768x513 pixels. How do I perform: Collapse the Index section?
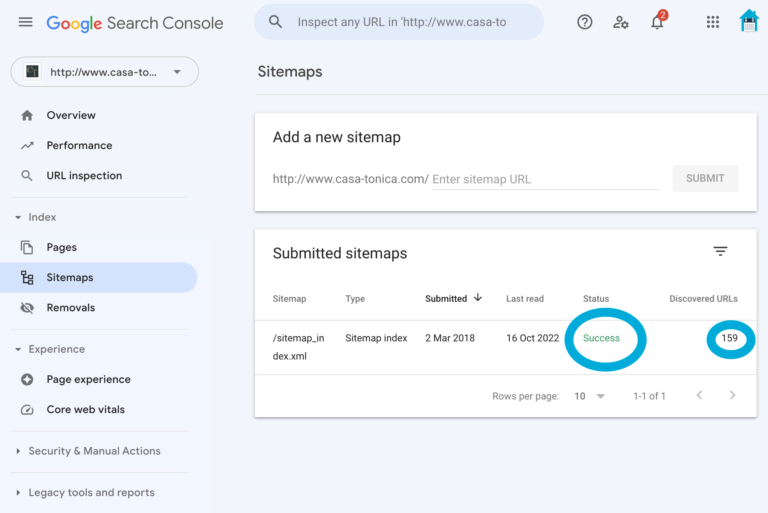point(18,217)
